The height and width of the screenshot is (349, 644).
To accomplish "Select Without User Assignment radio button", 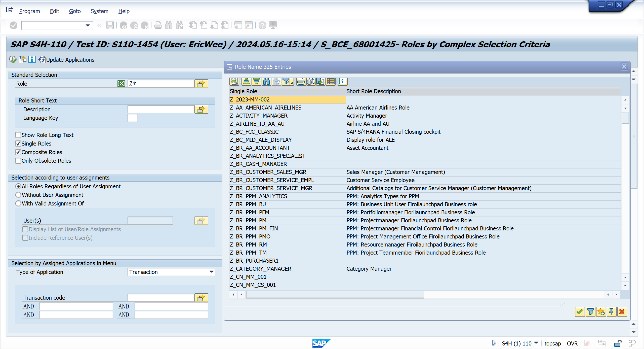I will pos(18,195).
